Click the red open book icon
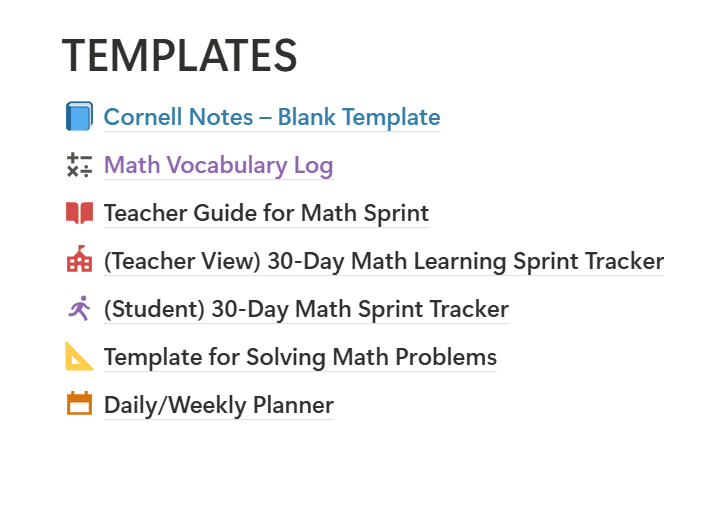 pos(79,213)
